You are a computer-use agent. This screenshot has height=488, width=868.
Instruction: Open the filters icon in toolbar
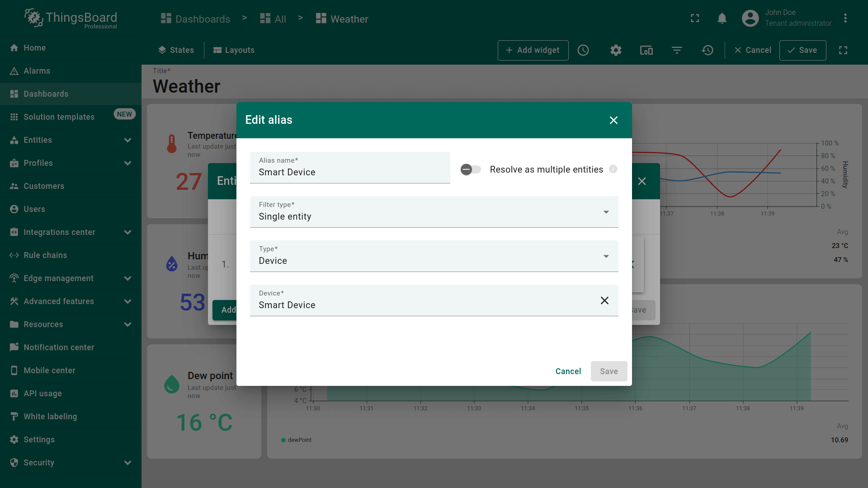tap(677, 50)
